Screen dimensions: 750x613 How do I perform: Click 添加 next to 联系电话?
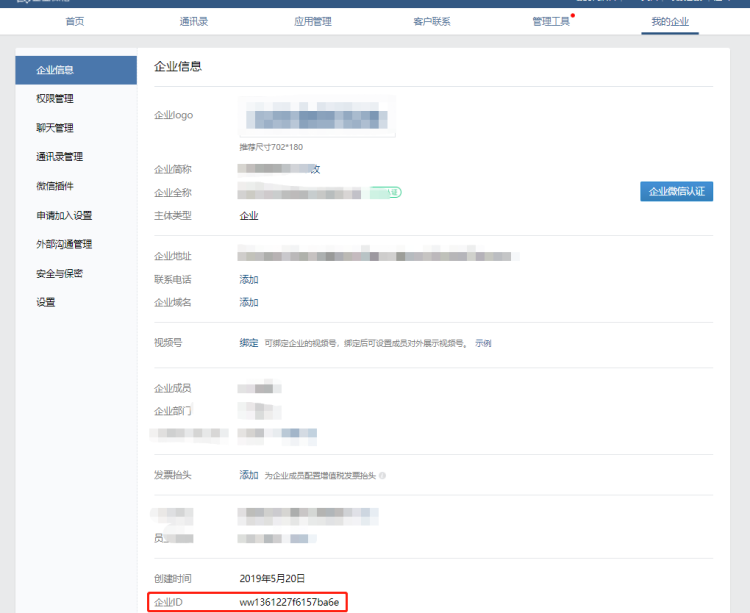(x=249, y=280)
